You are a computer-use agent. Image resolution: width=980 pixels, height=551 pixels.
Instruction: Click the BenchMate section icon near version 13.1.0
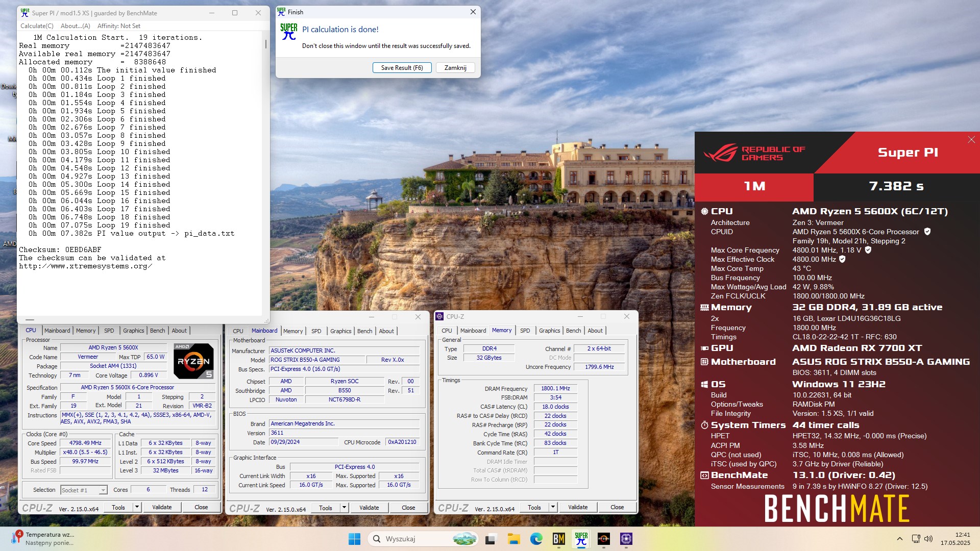[704, 475]
